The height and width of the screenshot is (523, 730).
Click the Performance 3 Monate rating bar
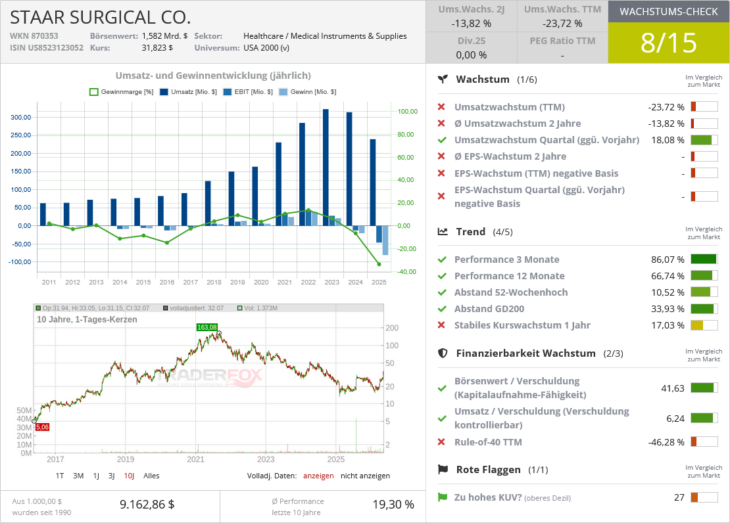pyautogui.click(x=704, y=259)
